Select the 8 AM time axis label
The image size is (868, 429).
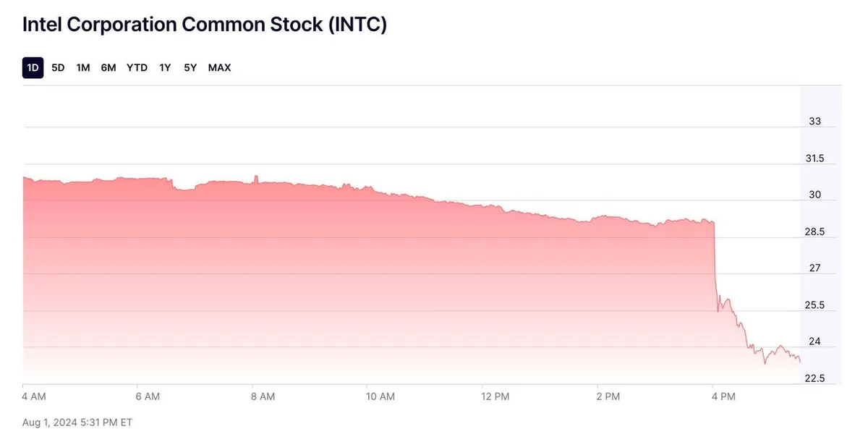(262, 396)
